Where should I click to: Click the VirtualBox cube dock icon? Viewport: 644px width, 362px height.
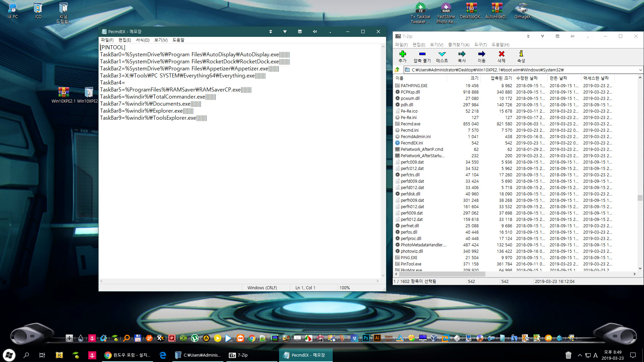[434, 338]
